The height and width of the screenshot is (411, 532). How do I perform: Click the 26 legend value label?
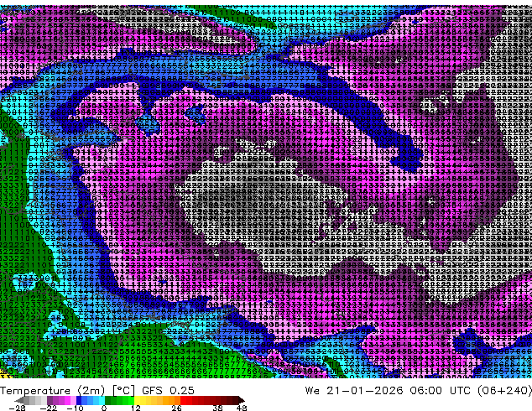[x=176, y=408]
